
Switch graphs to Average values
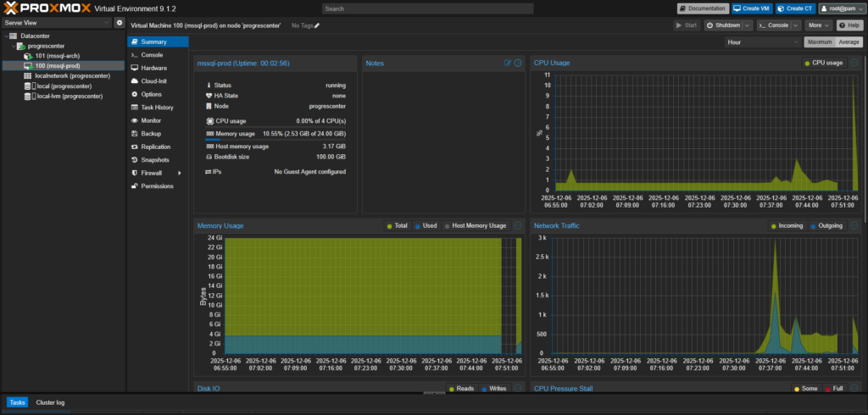tap(849, 41)
